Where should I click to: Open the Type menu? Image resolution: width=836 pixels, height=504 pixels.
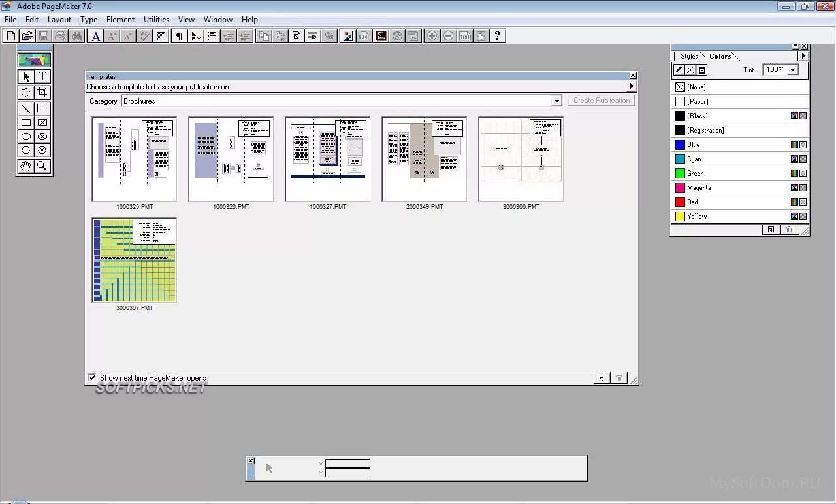89,20
